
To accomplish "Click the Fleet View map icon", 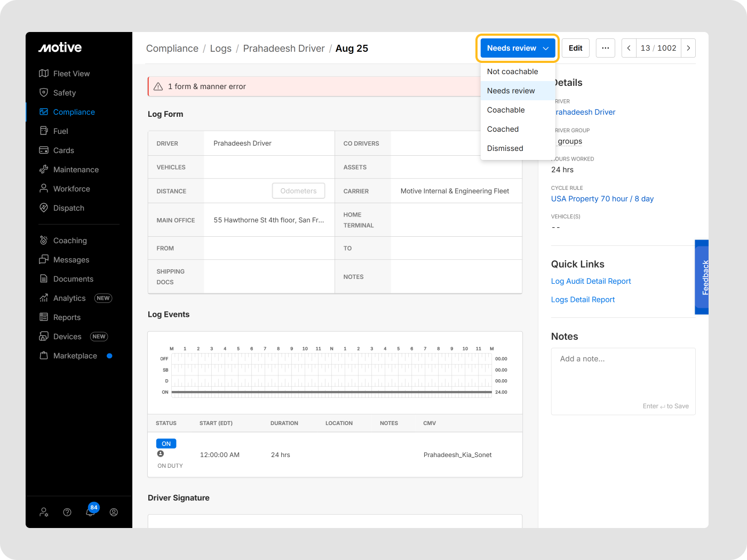I will (x=44, y=74).
